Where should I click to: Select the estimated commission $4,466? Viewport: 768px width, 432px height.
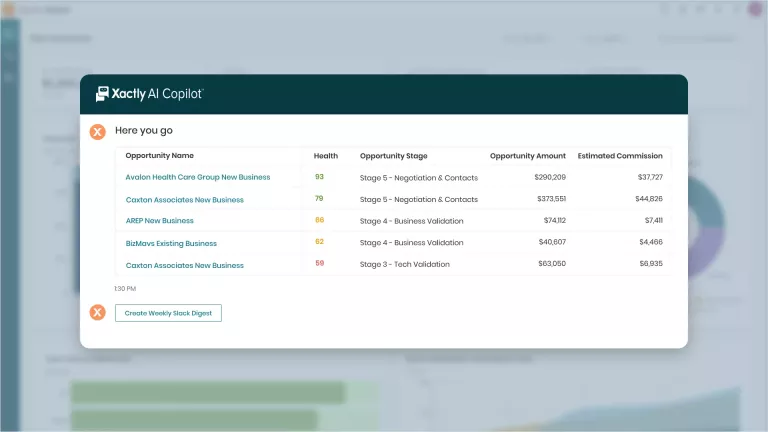click(x=651, y=241)
